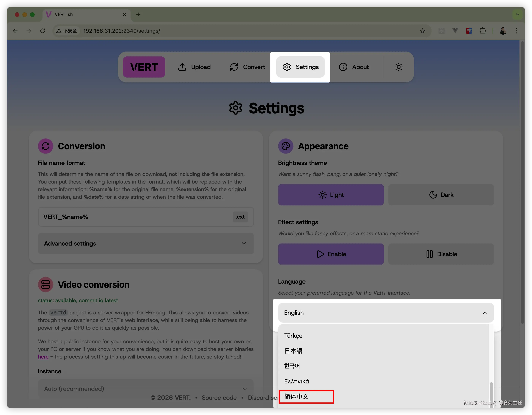Go to the Upload page
The image size is (532, 415).
pyautogui.click(x=194, y=67)
